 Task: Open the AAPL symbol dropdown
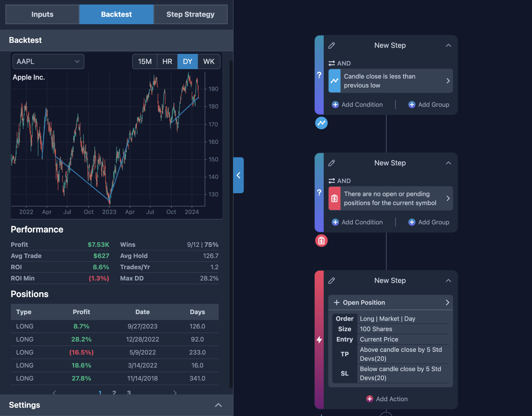pyautogui.click(x=48, y=61)
